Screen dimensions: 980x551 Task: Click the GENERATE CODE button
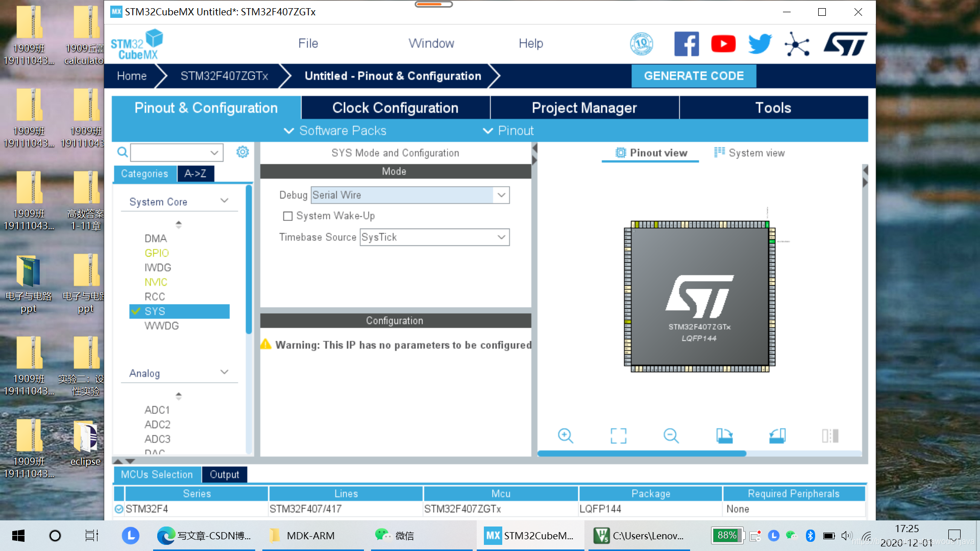pos(693,76)
